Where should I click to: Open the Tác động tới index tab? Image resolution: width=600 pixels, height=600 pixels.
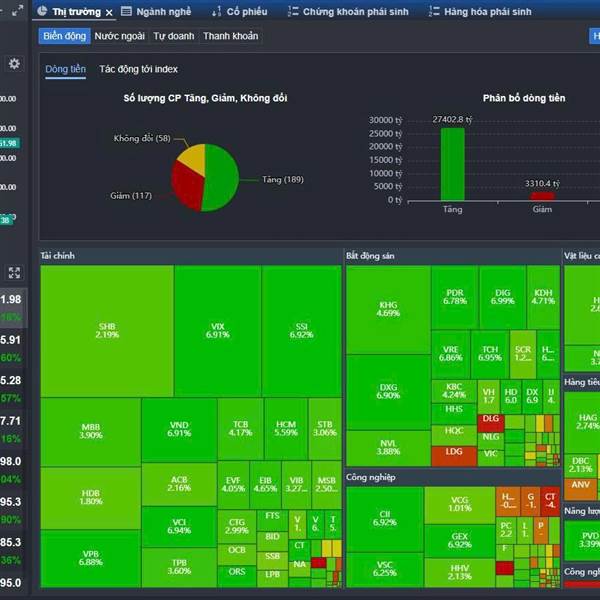[138, 70]
